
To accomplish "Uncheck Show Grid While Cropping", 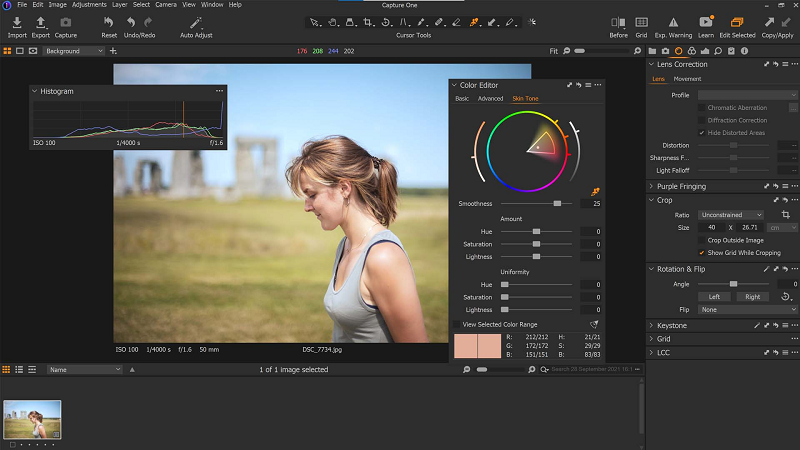I will (x=702, y=253).
